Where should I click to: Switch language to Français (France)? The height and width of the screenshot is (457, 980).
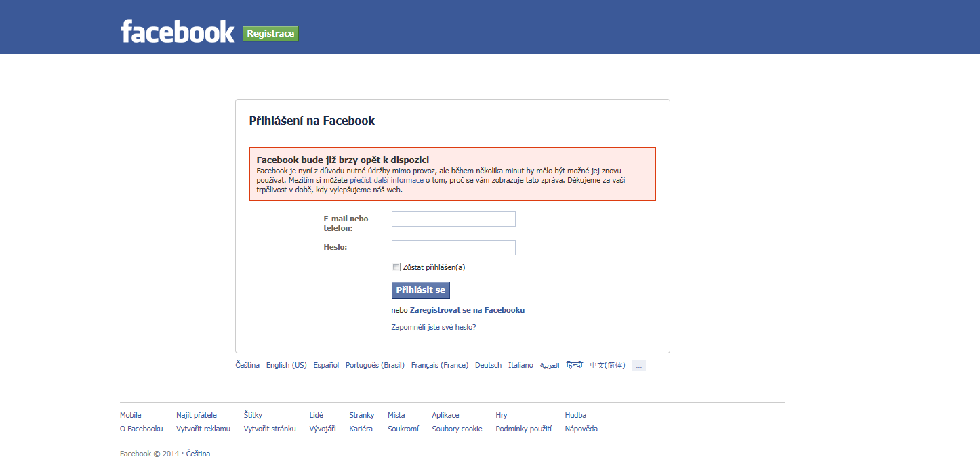[440, 365]
